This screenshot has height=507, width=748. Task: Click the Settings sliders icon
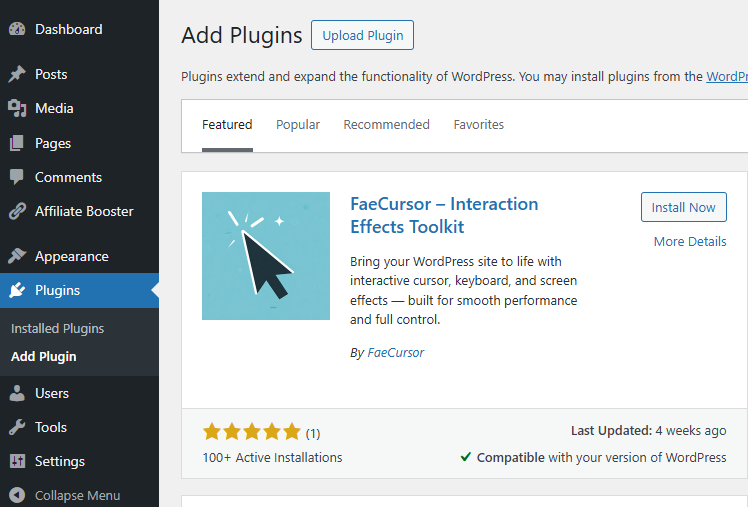pyautogui.click(x=17, y=461)
